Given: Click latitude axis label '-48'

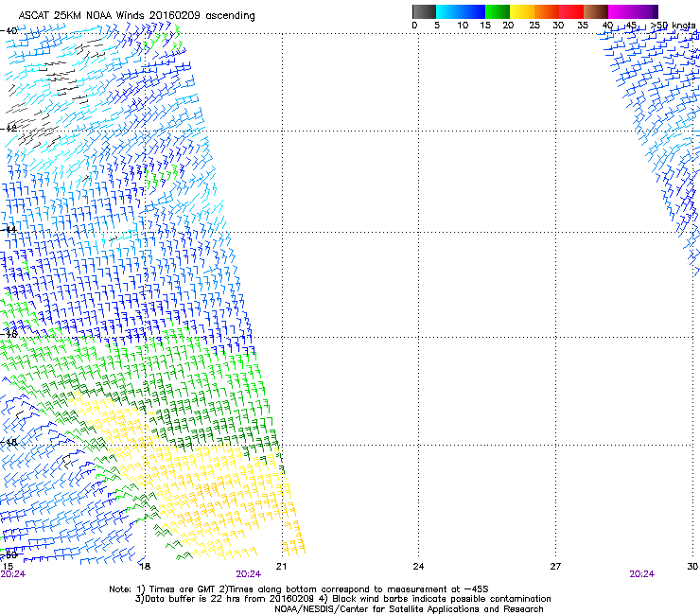Looking at the screenshot, I should coord(9,443).
